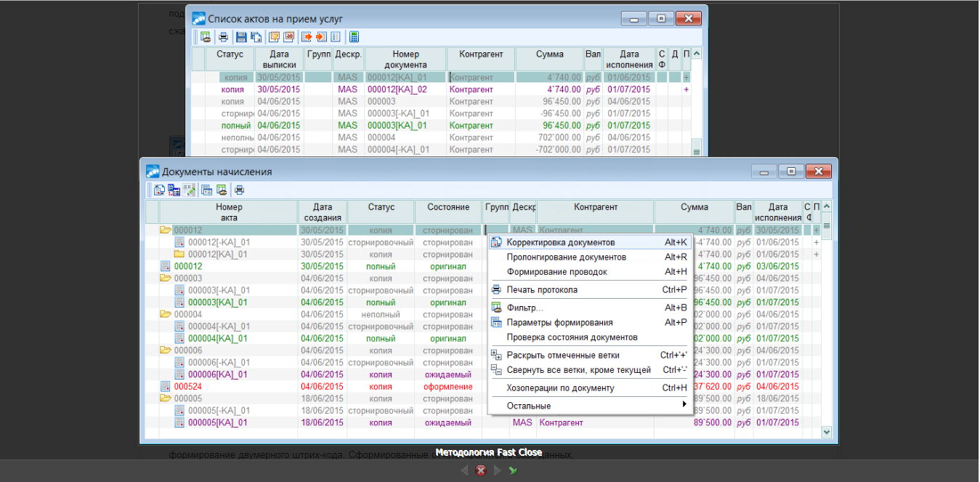
Task: Click the green arrow icon in the viewer bar
Action: coord(513,470)
